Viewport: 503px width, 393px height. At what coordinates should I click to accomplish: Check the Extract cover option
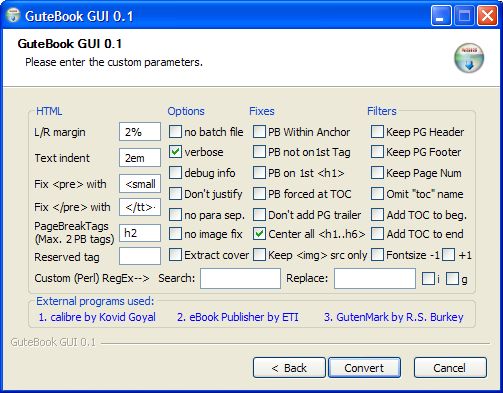[175, 255]
